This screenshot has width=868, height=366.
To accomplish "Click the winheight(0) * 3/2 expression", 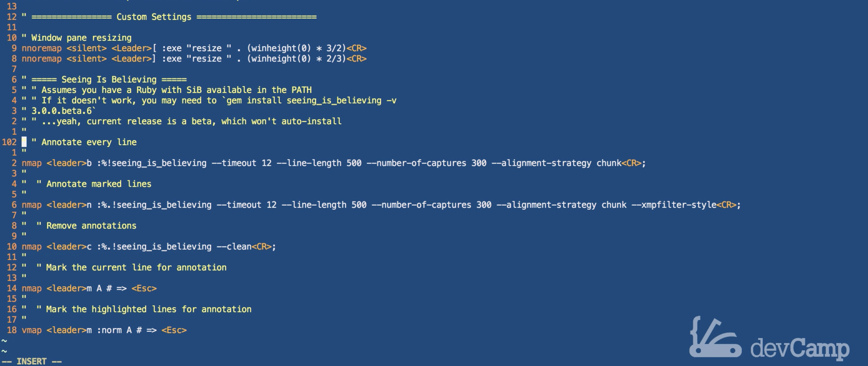I will click(296, 48).
